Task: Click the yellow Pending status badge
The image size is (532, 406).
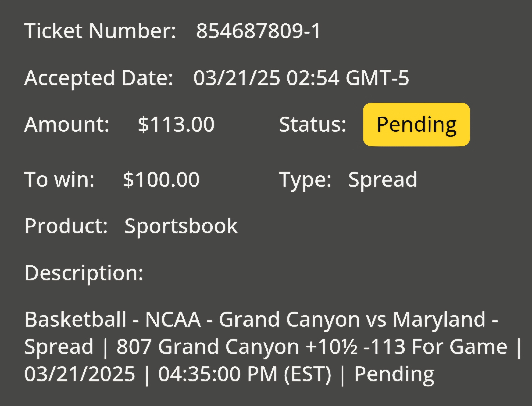Action: pos(416,124)
